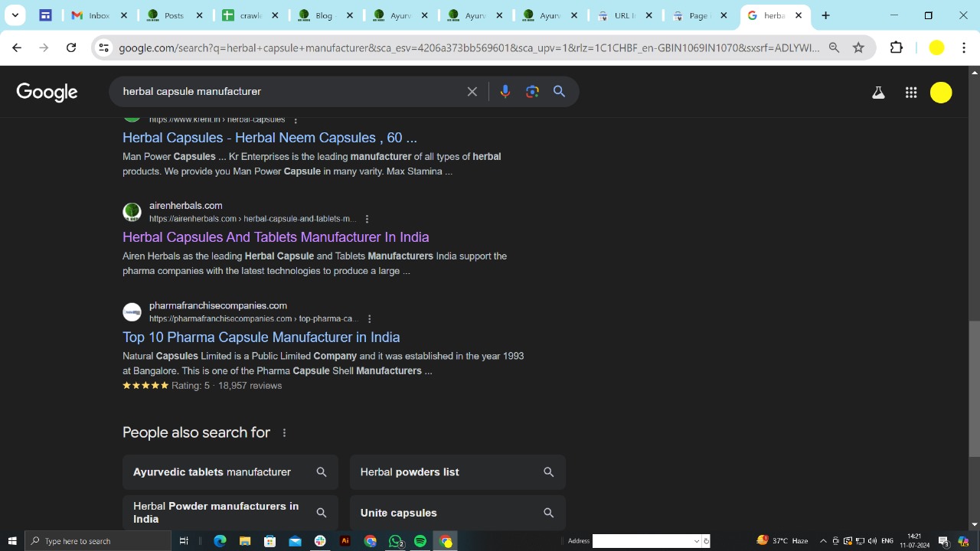980x551 pixels.
Task: Open more options for pharmafranchisecompanies.com result
Action: [370, 319]
